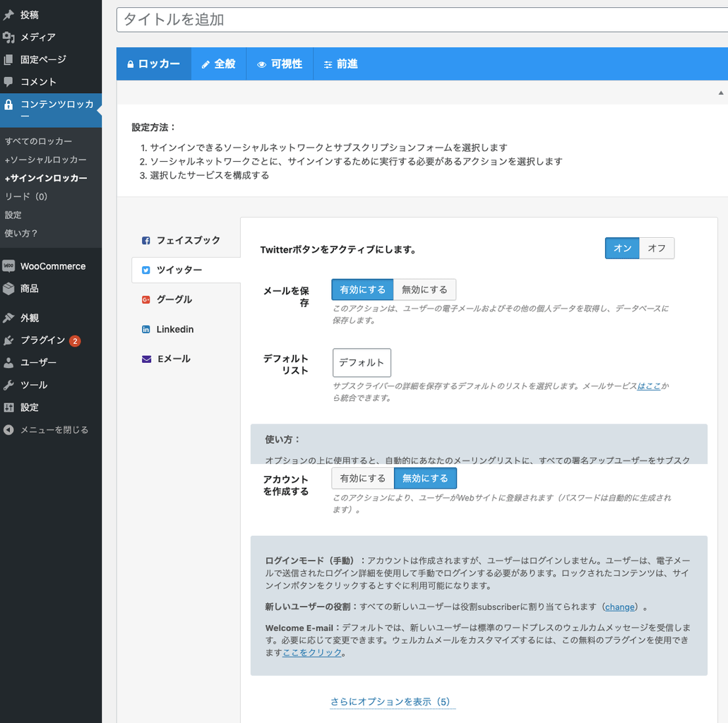Select the Google icon in network list
Screen dimensions: 728x723
pyautogui.click(x=146, y=300)
